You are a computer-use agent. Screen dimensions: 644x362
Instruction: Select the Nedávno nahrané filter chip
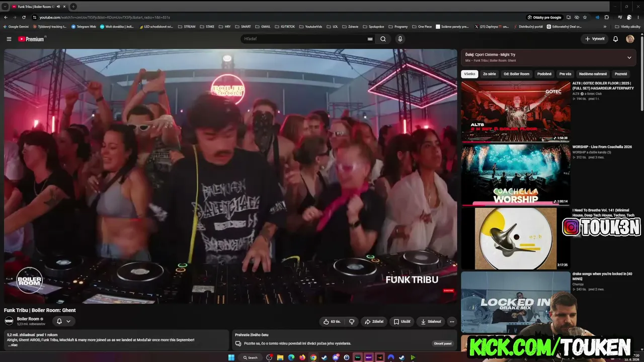[593, 74]
